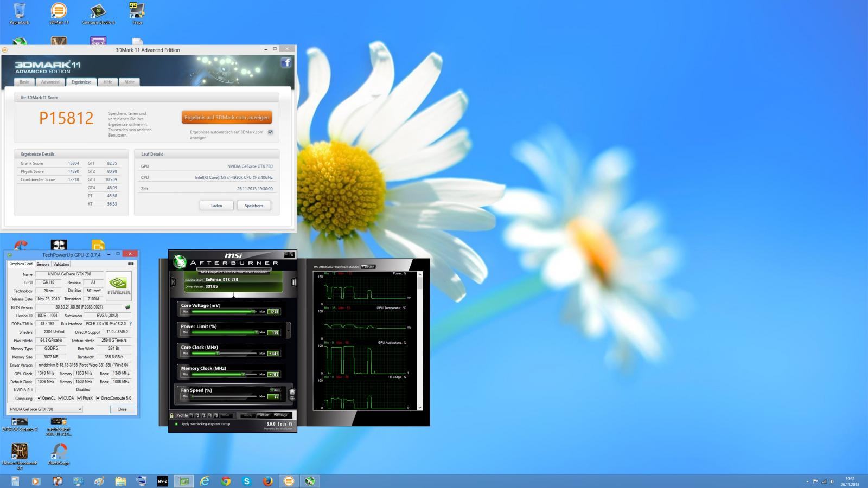Open the GPU selection dropdown in GPU-Z

click(x=46, y=409)
